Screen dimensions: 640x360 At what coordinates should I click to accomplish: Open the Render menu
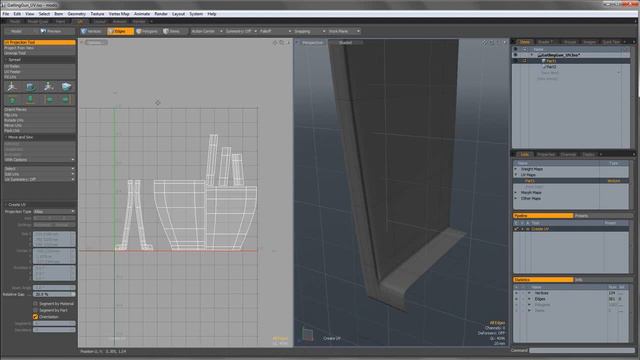coord(161,14)
